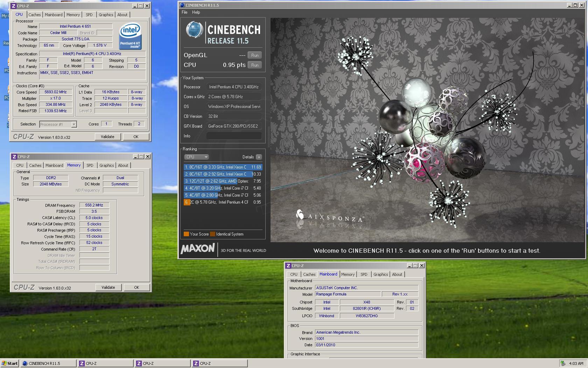Viewport: 588px width, 368px height.
Task: Click the rendered scene preview image
Action: pyautogui.click(x=427, y=130)
